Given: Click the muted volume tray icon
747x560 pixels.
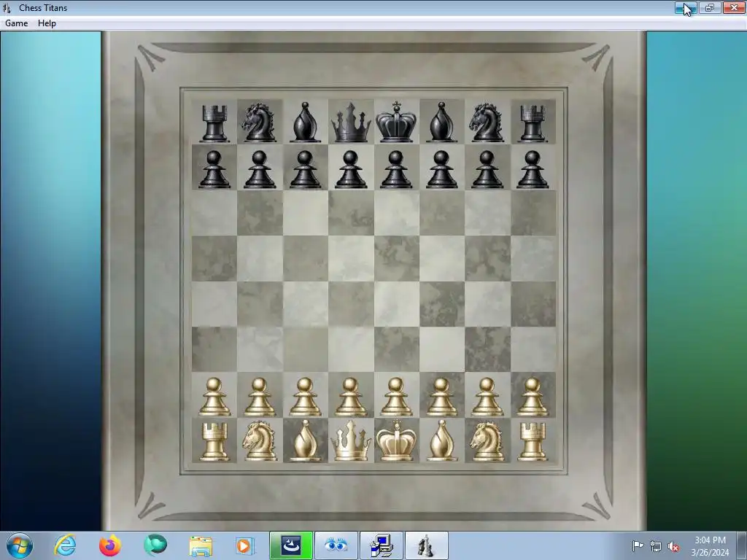Looking at the screenshot, I should (x=673, y=547).
